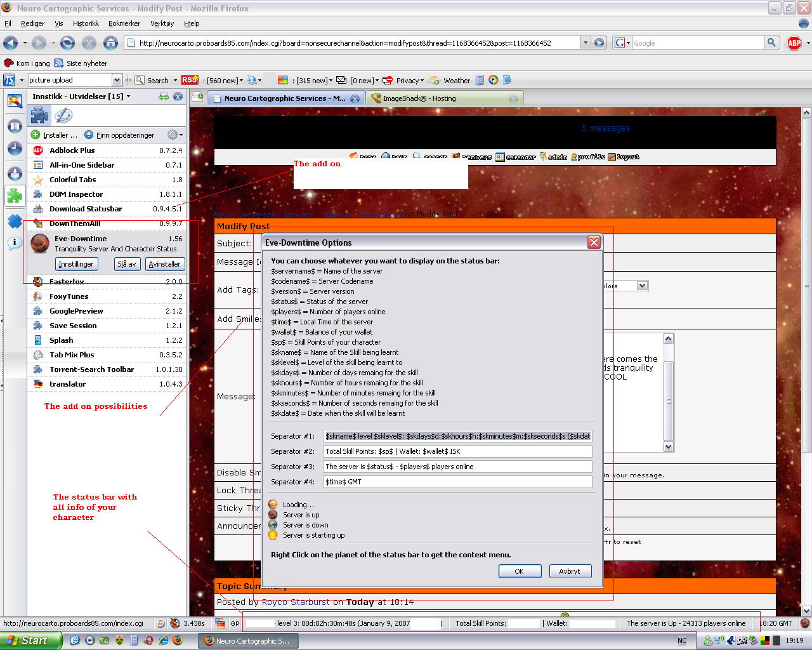The height and width of the screenshot is (650, 812).
Task: Open the Siste nyheter bookmark feed
Action: [x=81, y=63]
